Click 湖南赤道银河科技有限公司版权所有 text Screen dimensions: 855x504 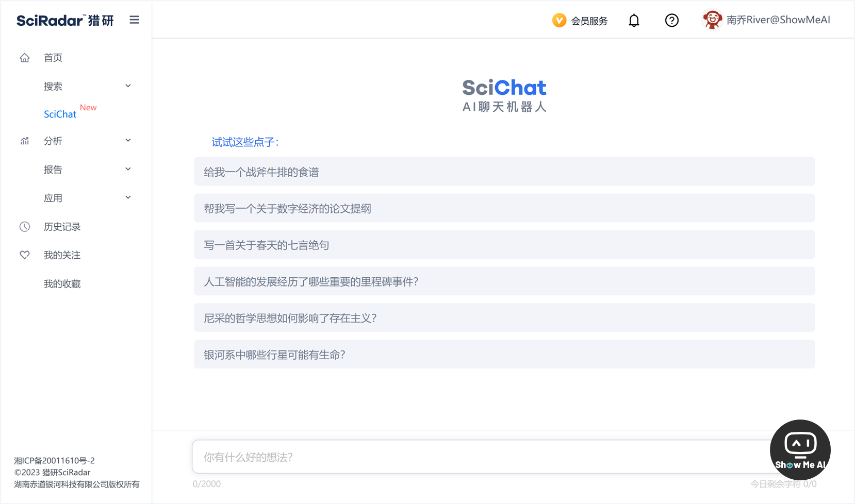pos(77,484)
